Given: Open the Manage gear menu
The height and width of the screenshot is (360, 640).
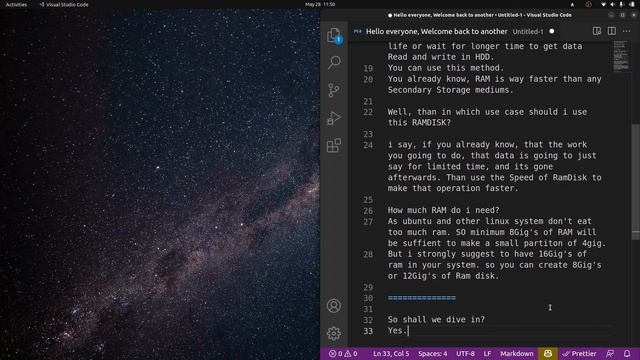Looking at the screenshot, I should pyautogui.click(x=334, y=333).
